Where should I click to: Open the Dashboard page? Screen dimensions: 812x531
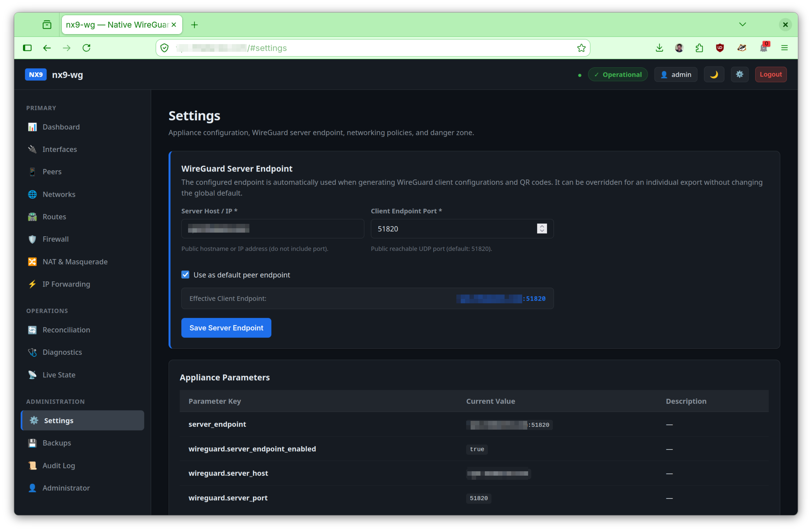click(82, 127)
